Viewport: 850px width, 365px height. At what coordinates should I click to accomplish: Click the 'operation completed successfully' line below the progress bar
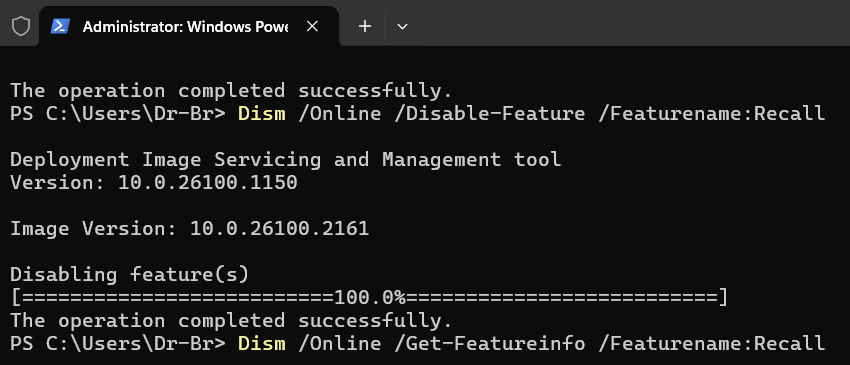coord(231,321)
